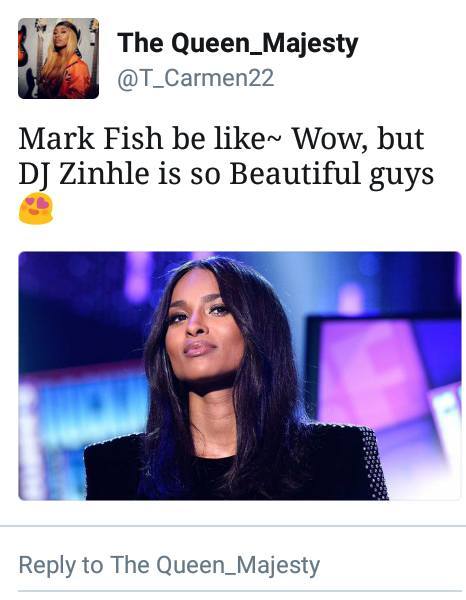
Task: Open the attached photo of woman
Action: tap(240, 376)
